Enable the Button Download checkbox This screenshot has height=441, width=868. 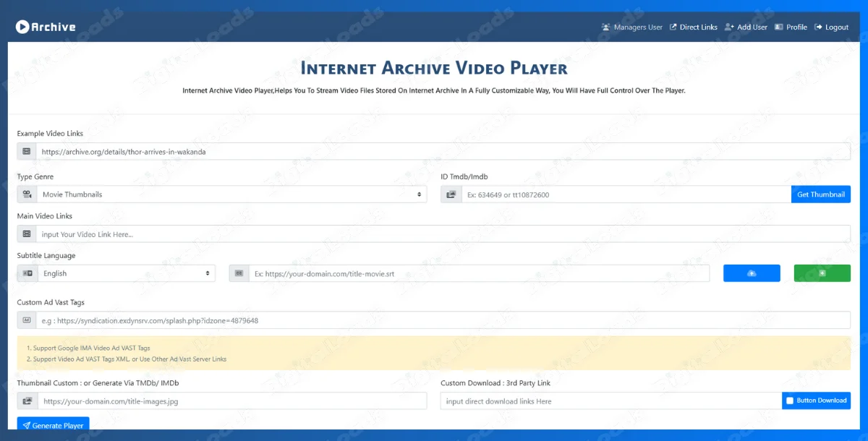790,401
